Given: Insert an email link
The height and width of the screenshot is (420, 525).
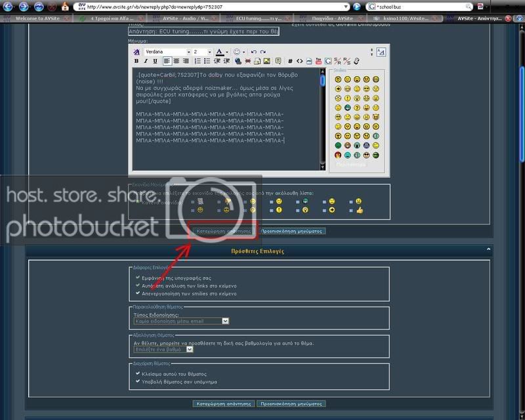Looking at the screenshot, I should (x=257, y=61).
